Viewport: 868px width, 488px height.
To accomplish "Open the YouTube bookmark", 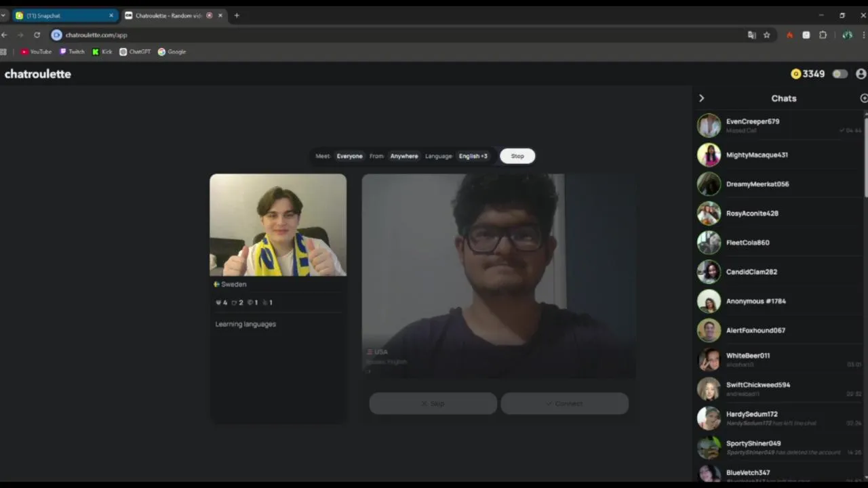I will click(x=36, y=52).
